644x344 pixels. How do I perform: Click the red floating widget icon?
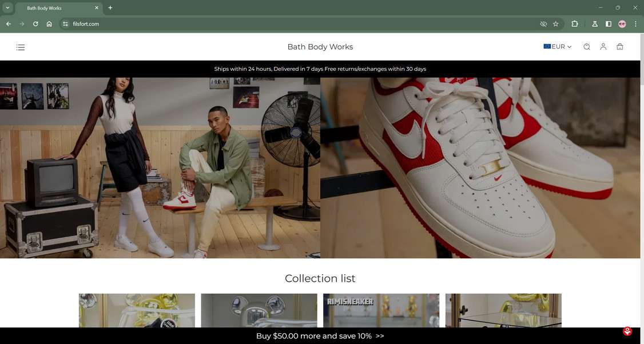(627, 331)
